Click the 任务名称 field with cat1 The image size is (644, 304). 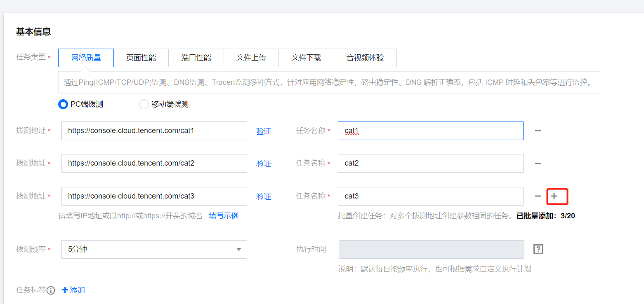point(431,131)
